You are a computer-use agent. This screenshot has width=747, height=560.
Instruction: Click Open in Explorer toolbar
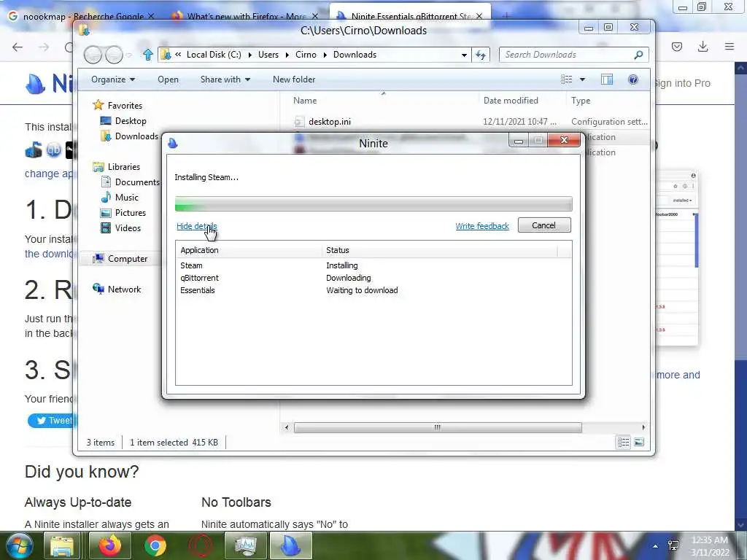coord(169,79)
